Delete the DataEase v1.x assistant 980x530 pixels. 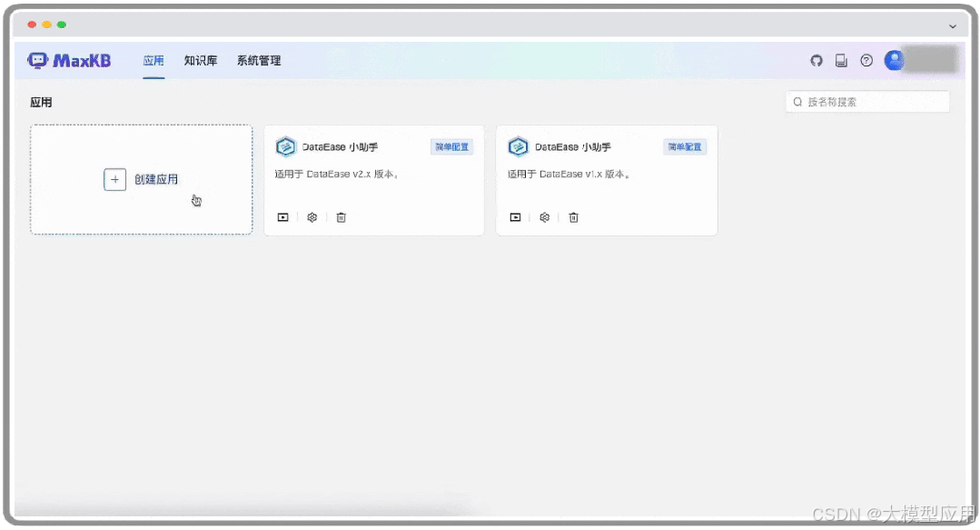574,217
